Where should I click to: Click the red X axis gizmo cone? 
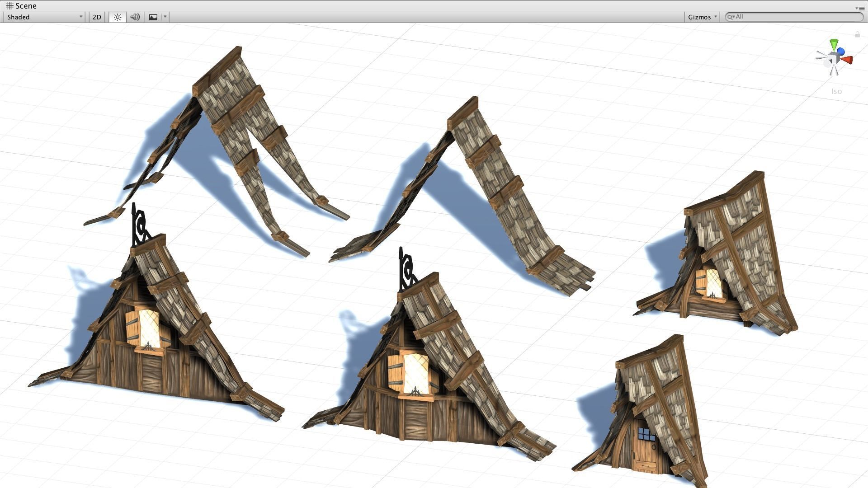click(x=847, y=60)
